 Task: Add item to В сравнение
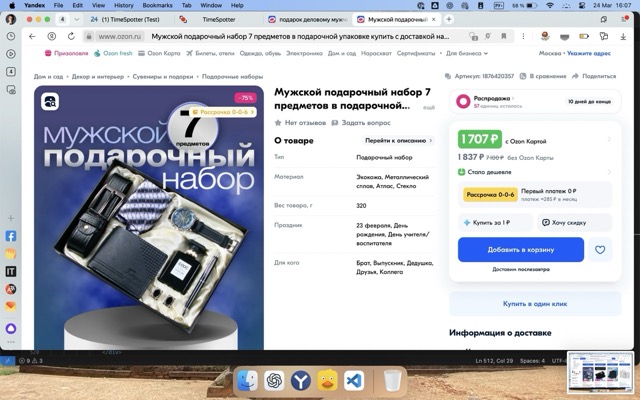click(543, 76)
